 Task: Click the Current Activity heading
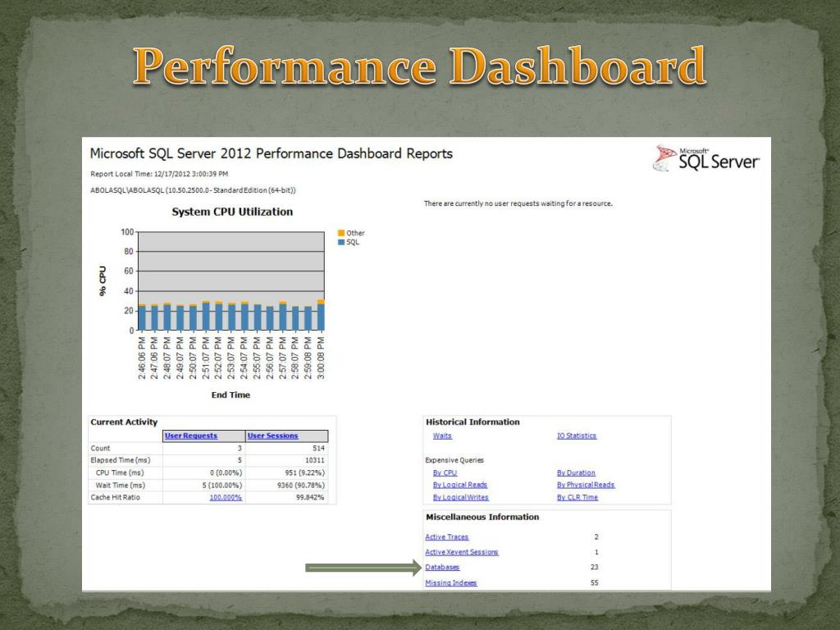[124, 422]
